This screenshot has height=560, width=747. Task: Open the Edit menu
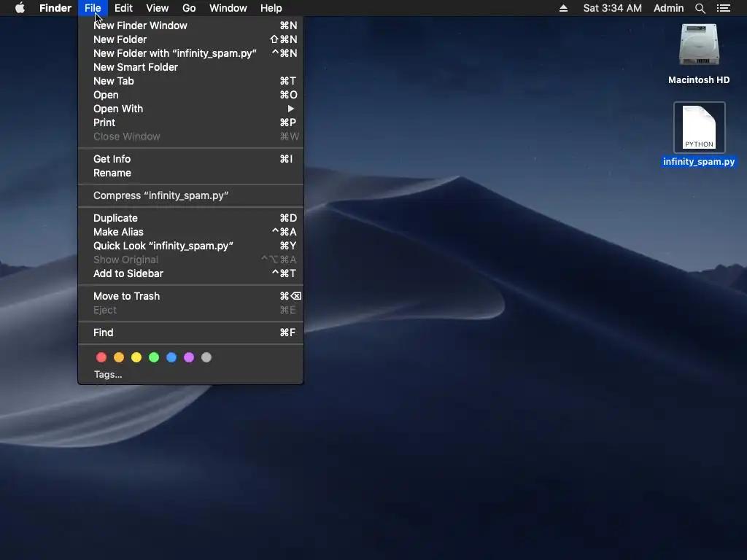click(123, 8)
